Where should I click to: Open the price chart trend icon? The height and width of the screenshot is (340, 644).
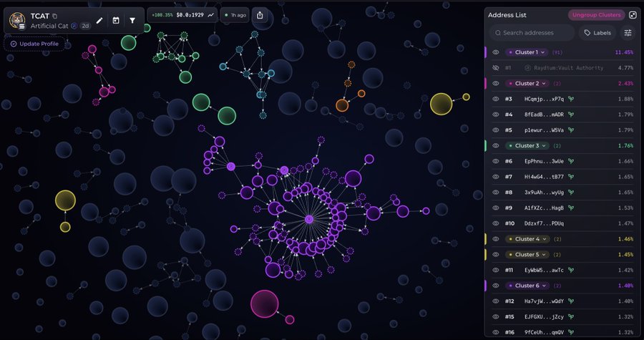[x=210, y=15]
